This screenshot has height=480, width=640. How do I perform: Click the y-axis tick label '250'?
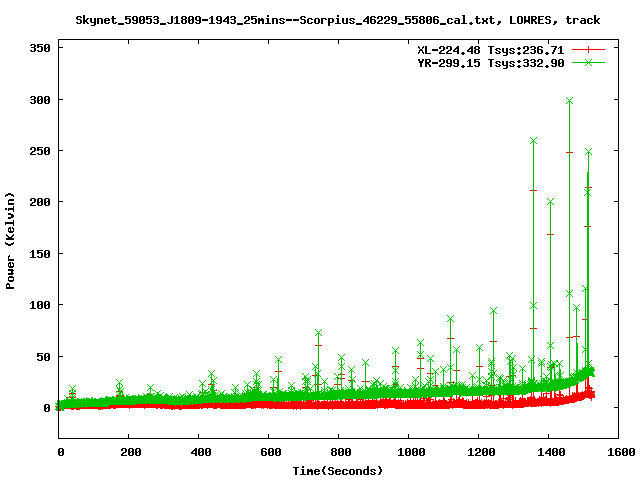click(x=40, y=151)
